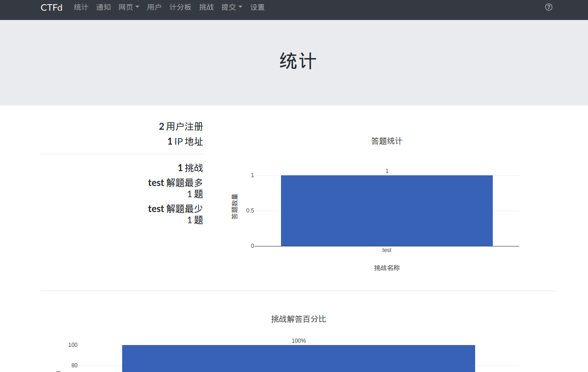Open the 通知 nav item
The image size is (588, 372).
click(104, 7)
